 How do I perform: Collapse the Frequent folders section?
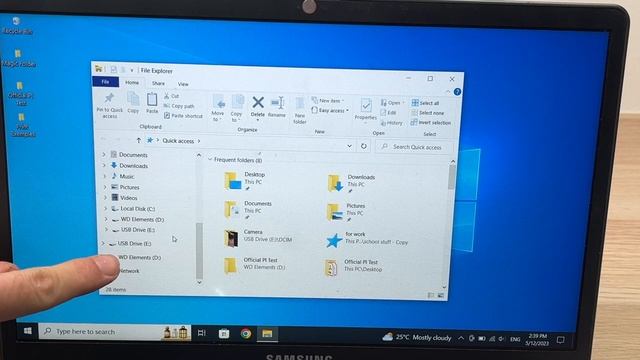click(x=210, y=159)
